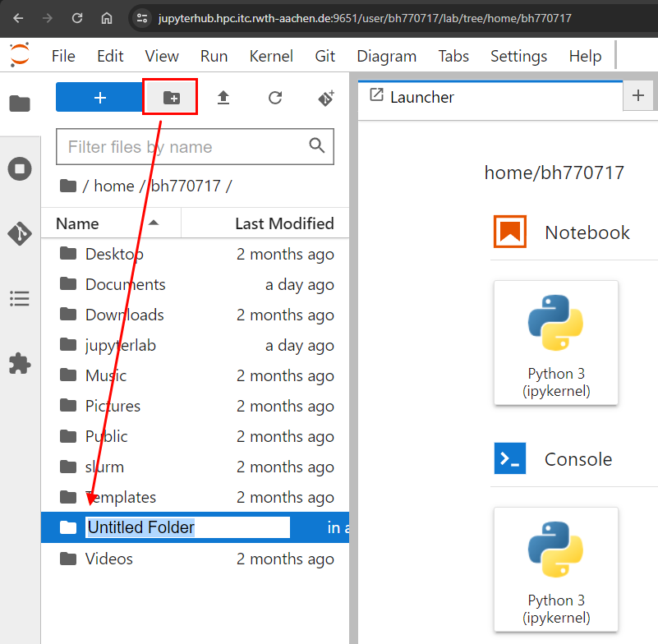658x644 pixels.
Task: Click the Git clone toolbar icon
Action: 326,98
